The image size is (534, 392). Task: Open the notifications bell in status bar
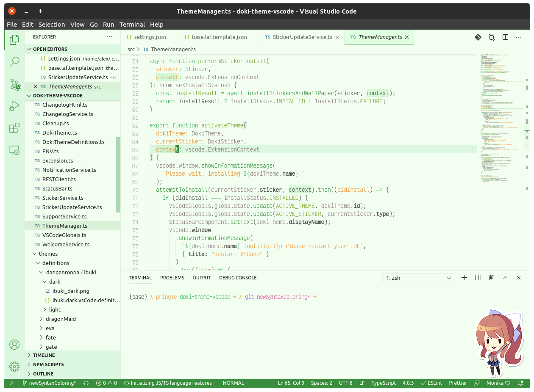click(521, 383)
